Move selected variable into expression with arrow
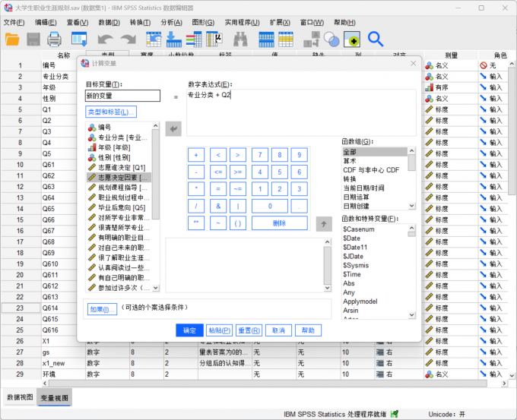This screenshot has height=420, width=517. click(173, 130)
